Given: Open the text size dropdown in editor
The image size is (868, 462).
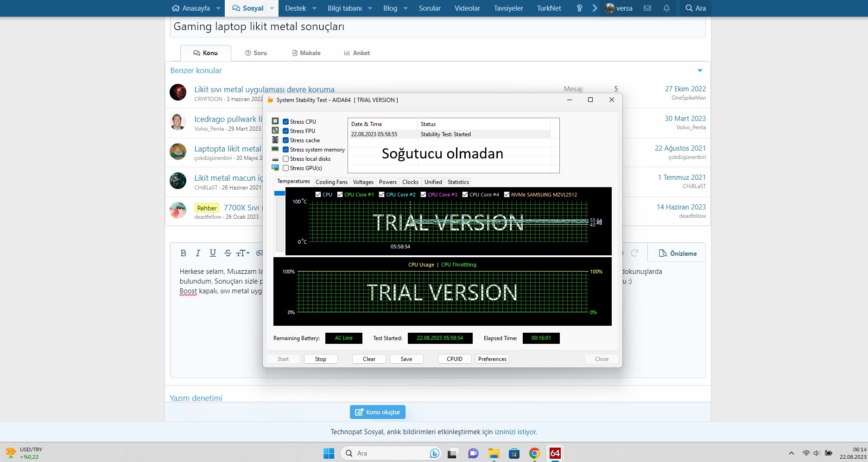Looking at the screenshot, I should coord(243,253).
